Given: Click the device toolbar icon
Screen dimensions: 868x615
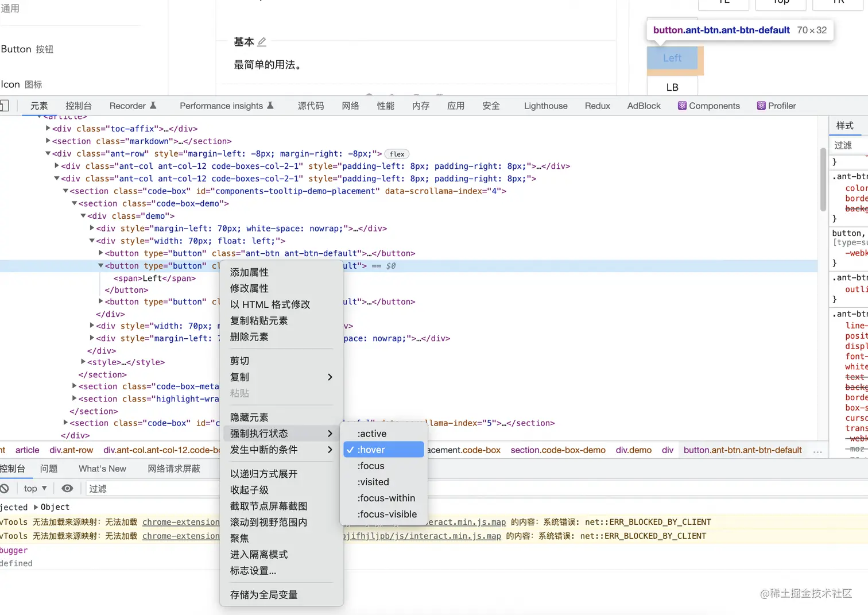Looking at the screenshot, I should [x=4, y=106].
